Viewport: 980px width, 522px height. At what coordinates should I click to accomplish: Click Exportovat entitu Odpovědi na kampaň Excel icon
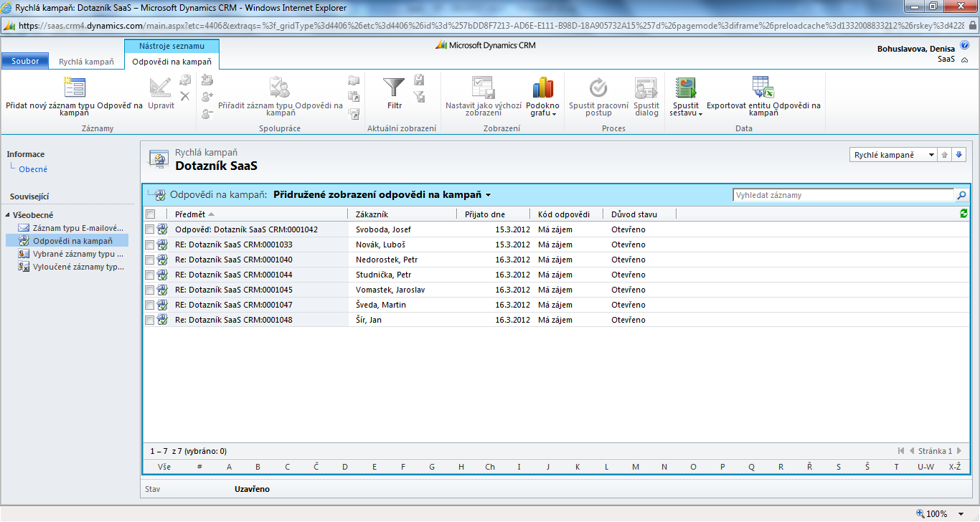(763, 87)
